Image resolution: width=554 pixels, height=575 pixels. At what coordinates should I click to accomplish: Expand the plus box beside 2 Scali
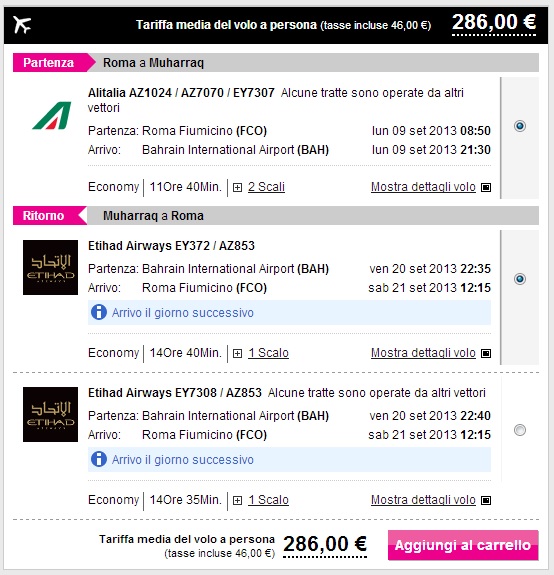pos(238,188)
